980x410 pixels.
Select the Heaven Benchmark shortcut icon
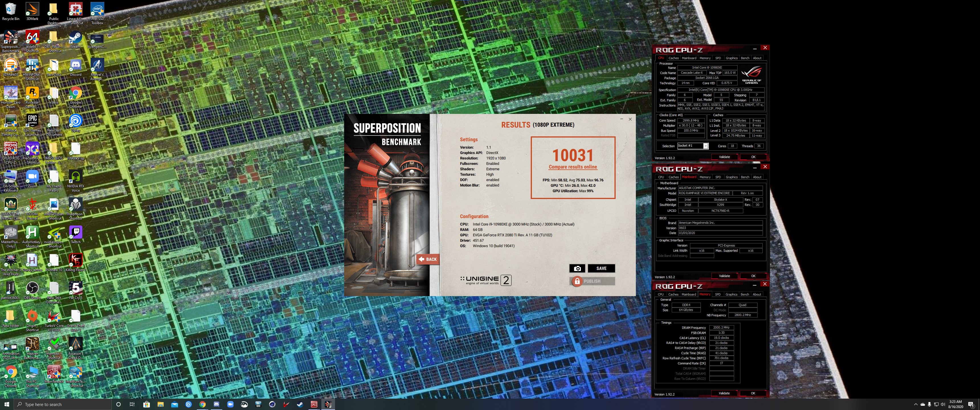click(x=32, y=348)
